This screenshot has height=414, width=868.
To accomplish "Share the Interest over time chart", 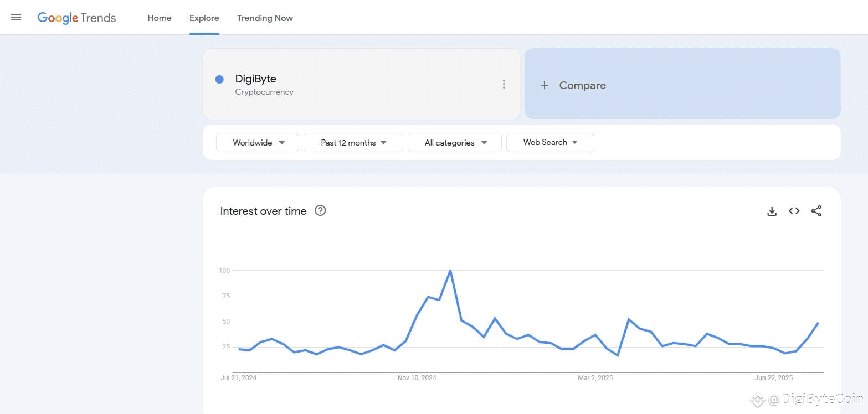I will 816,211.
